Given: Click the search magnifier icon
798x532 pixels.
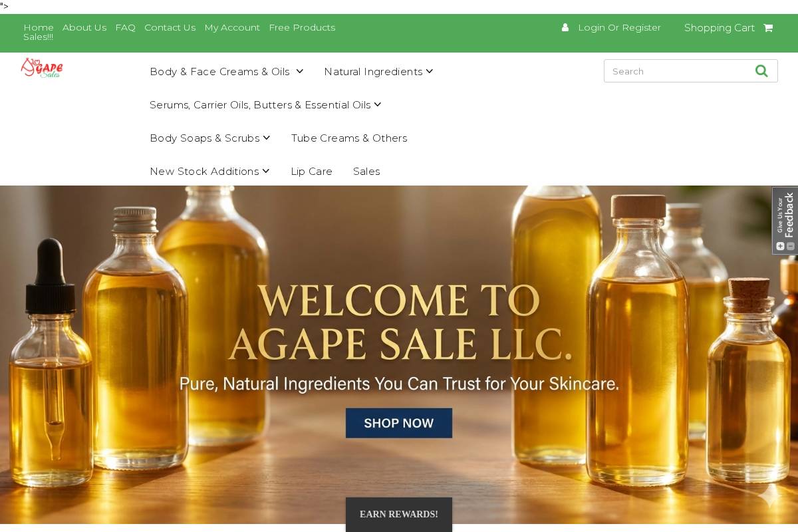Looking at the screenshot, I should pos(761,70).
